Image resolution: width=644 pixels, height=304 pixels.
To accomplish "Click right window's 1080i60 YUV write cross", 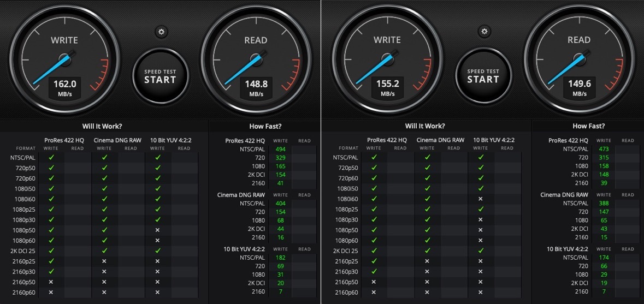I will 481,199.
